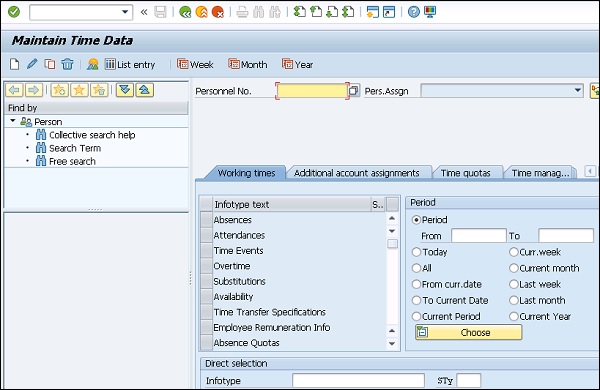This screenshot has height=390, width=600.
Task: Open the command field dropdown arrow
Action: coord(125,12)
